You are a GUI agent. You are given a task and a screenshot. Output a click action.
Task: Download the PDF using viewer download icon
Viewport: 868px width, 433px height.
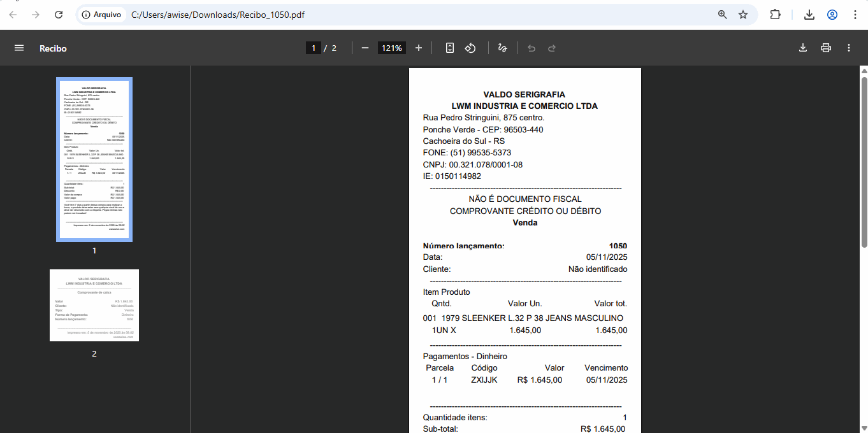pyautogui.click(x=803, y=48)
